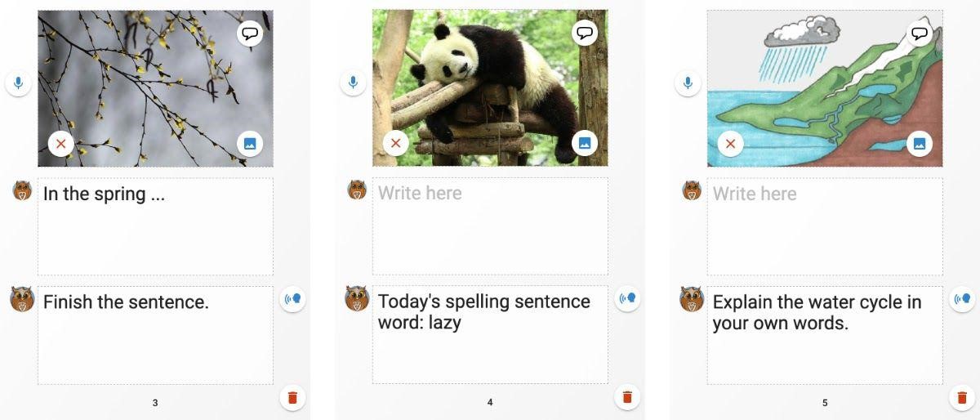Image resolution: width=980 pixels, height=420 pixels.
Task: Change picture on page 3 using image icon
Action: (250, 144)
